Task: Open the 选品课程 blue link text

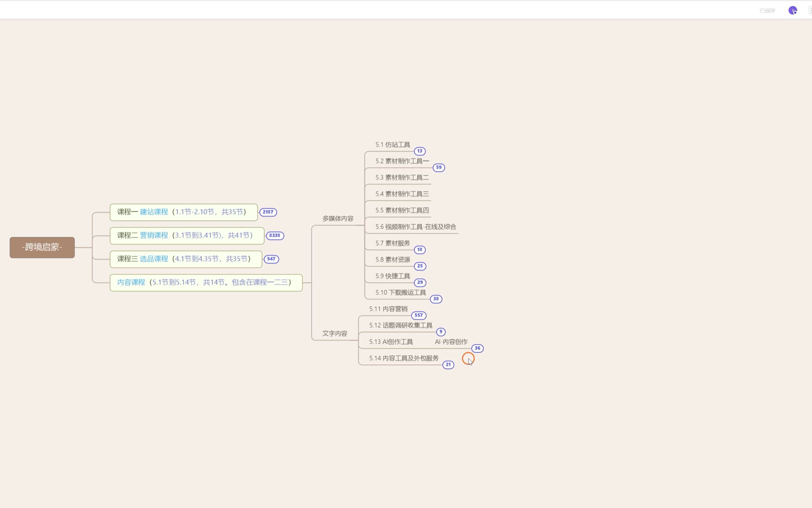Action: (154, 259)
